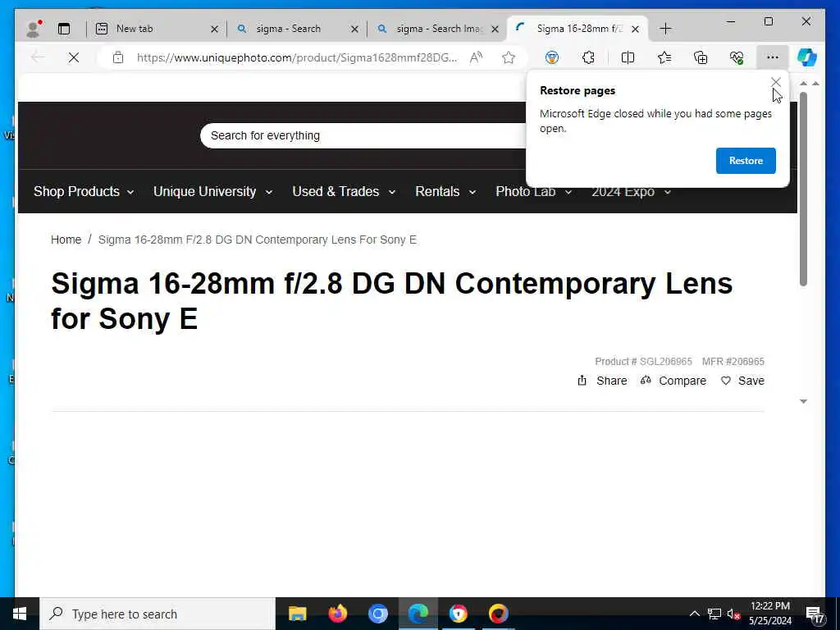This screenshot has height=630, width=840.
Task: Open muted volume tray icon
Action: pyautogui.click(x=733, y=614)
